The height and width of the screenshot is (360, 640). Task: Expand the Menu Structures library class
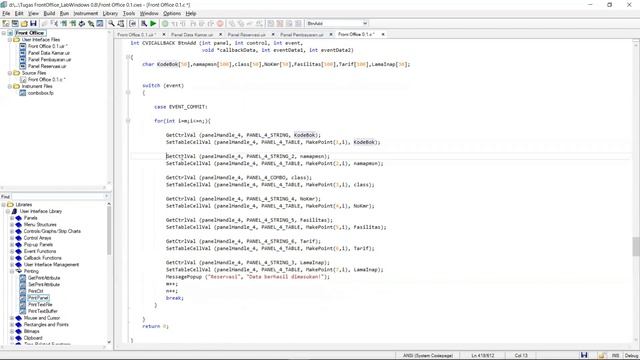(12, 224)
